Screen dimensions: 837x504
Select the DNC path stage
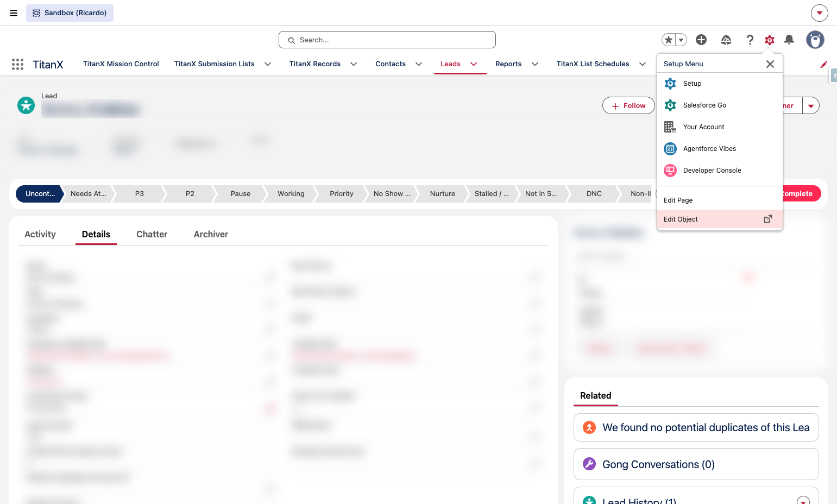coord(594,194)
